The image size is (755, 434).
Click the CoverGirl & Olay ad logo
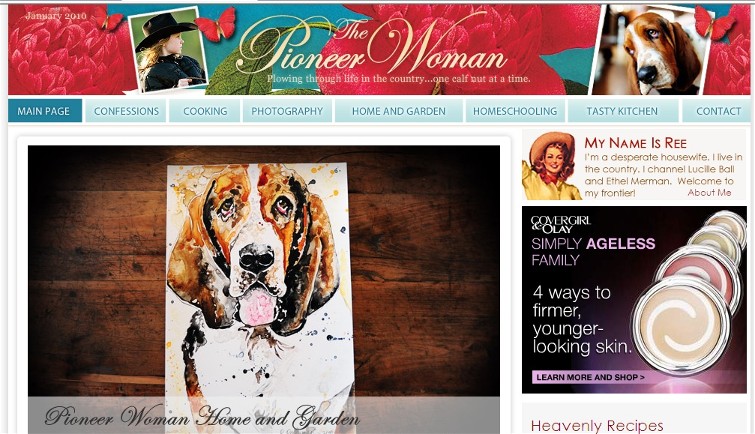pos(560,224)
